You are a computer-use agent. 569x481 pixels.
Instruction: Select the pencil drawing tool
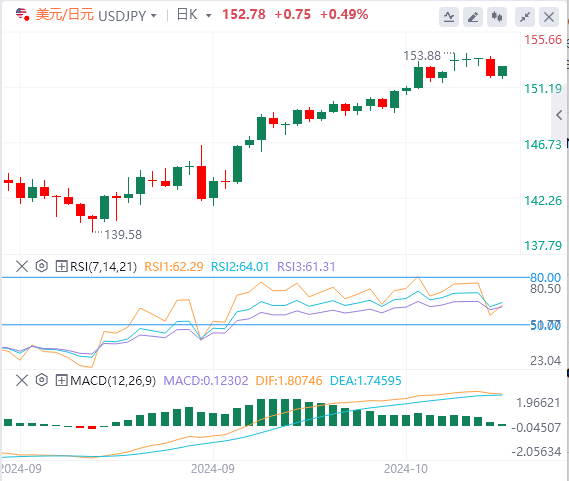(473, 17)
